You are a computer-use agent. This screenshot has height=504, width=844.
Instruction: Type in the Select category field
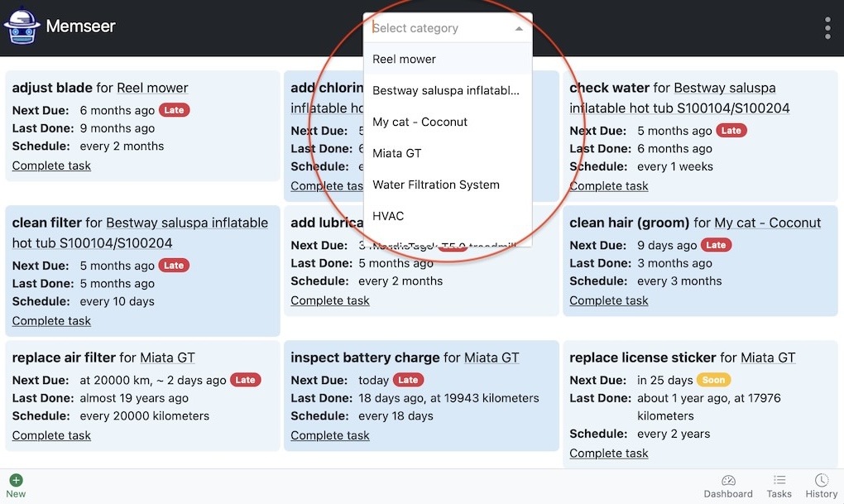439,28
